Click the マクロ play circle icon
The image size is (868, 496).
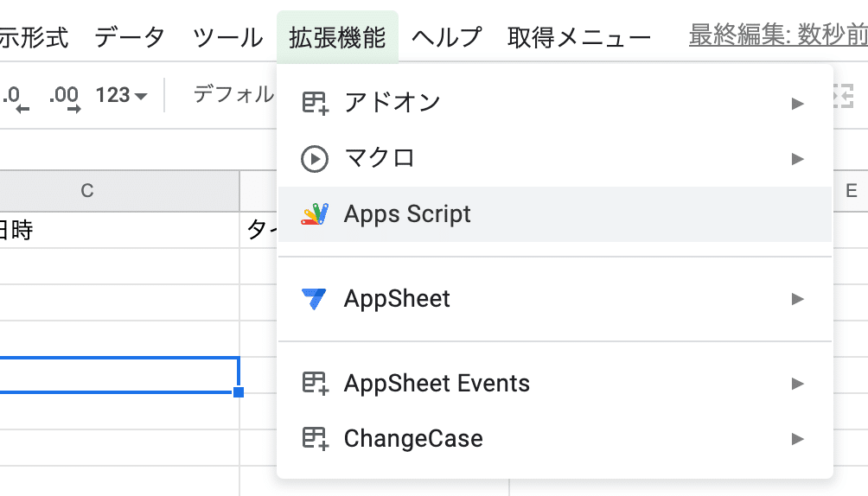315,159
